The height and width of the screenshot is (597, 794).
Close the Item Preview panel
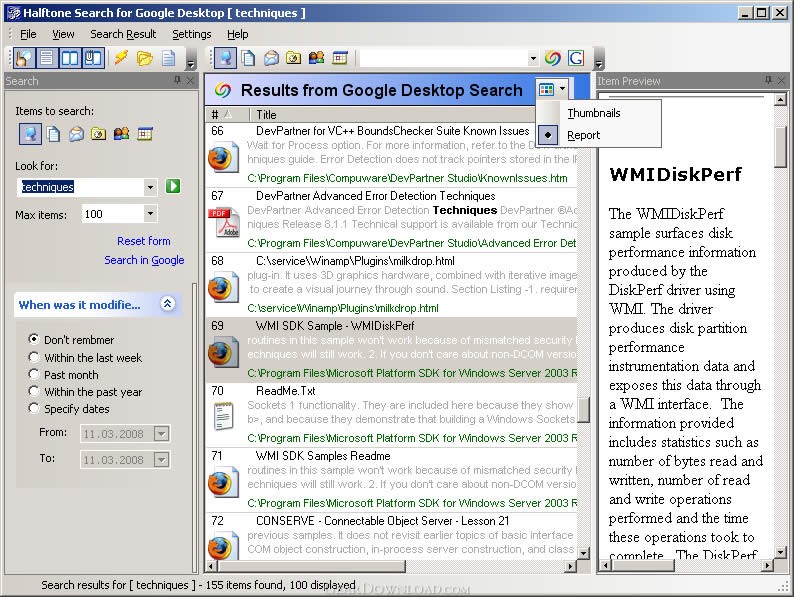tap(781, 80)
